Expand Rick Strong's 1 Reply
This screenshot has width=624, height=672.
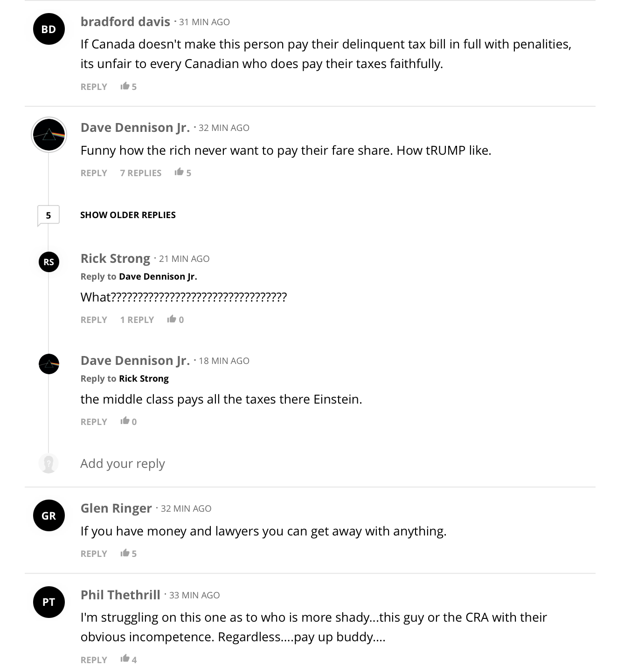[x=137, y=320]
